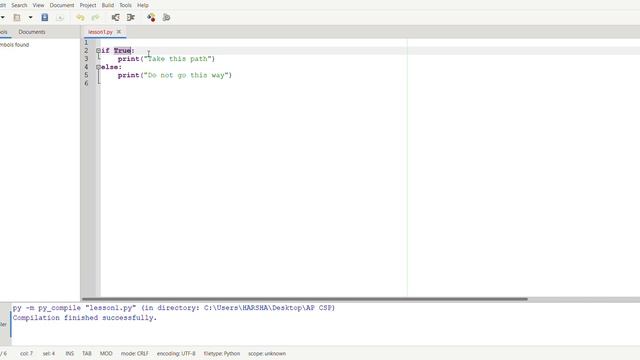Click the "Do not go this way" string

point(186,75)
